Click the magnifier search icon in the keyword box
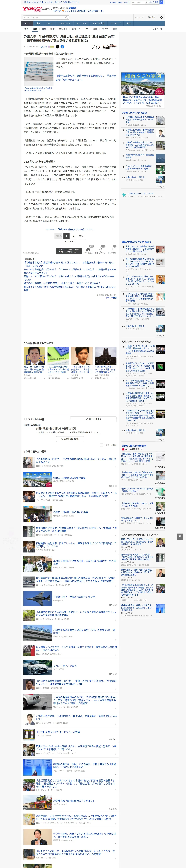Screen dimensions: 186x868 pos(66,18)
